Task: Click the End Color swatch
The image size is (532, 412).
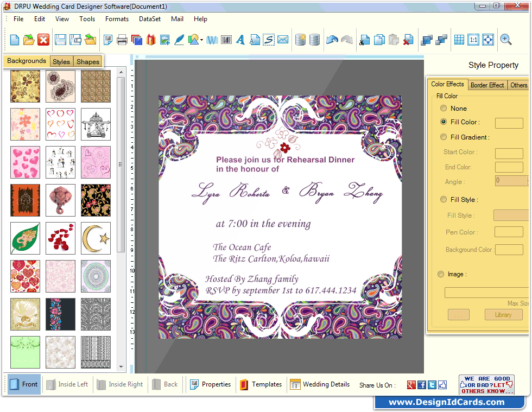Action: (x=509, y=167)
